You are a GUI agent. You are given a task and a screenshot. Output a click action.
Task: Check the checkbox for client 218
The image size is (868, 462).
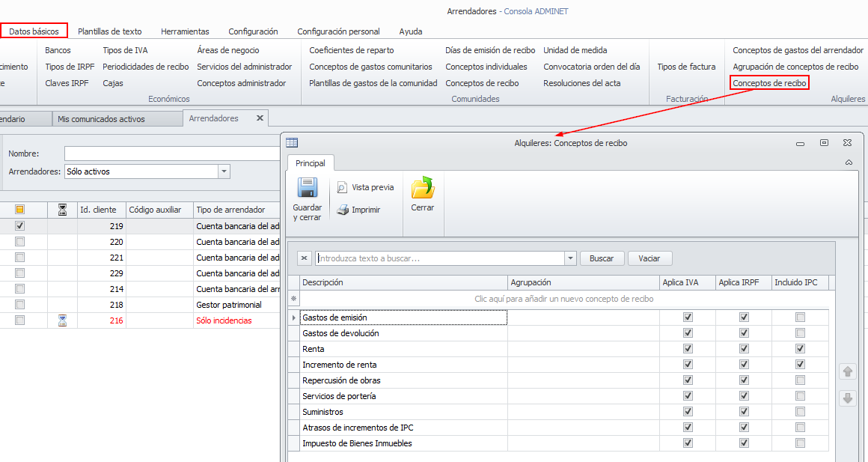(20, 305)
